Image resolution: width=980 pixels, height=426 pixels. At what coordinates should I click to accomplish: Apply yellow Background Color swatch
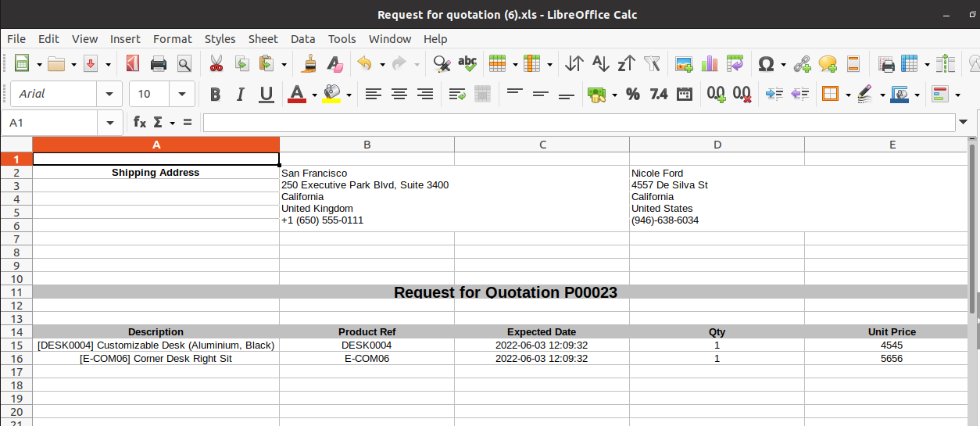click(x=331, y=95)
